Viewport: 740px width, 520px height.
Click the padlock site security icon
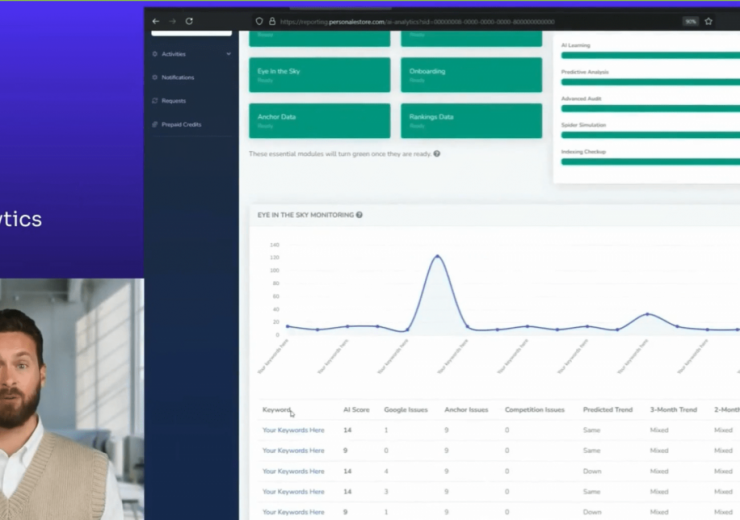click(272, 21)
